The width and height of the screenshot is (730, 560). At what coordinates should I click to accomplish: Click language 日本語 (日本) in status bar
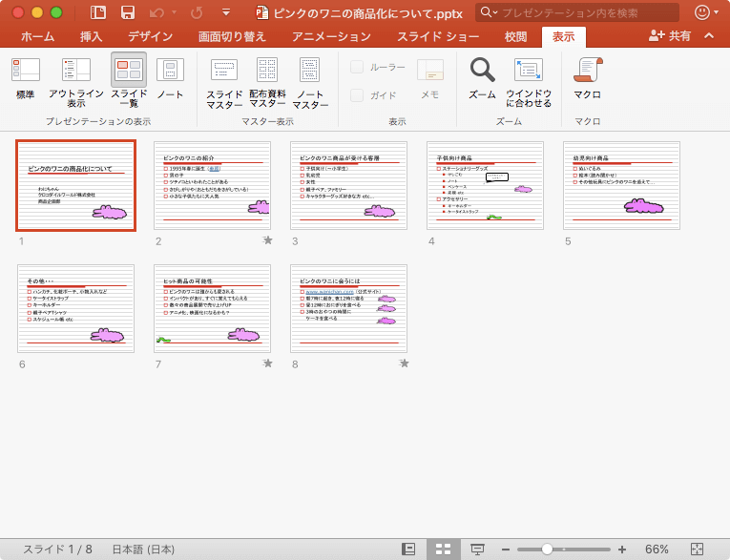tap(143, 550)
